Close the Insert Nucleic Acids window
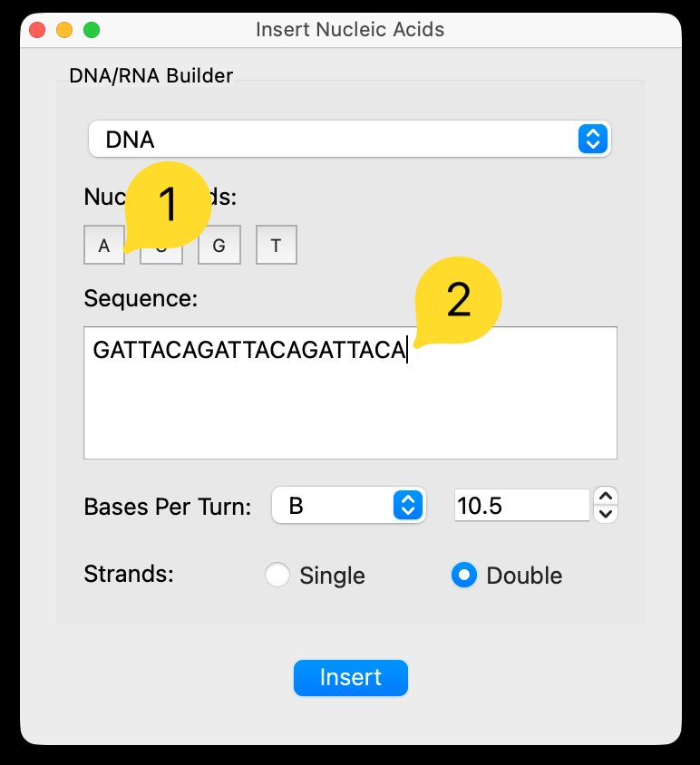This screenshot has width=700, height=765. coord(37,30)
